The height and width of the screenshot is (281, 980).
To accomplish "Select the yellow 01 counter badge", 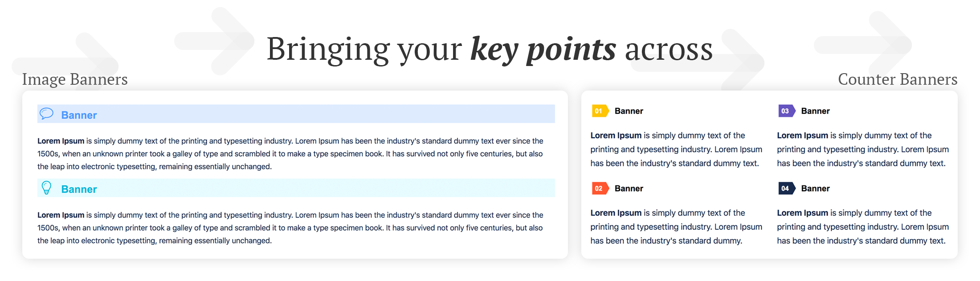I will click(600, 111).
